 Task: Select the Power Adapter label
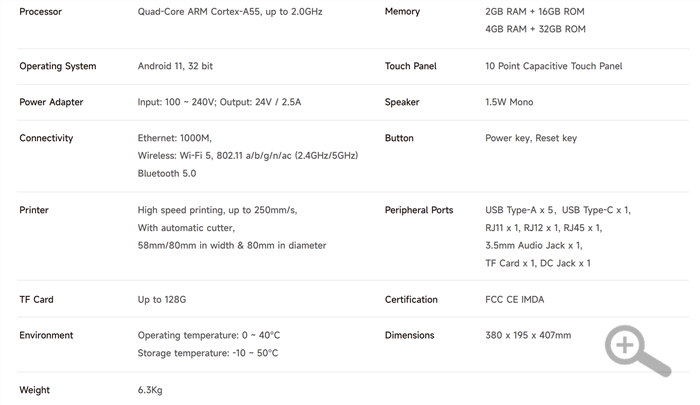(51, 102)
